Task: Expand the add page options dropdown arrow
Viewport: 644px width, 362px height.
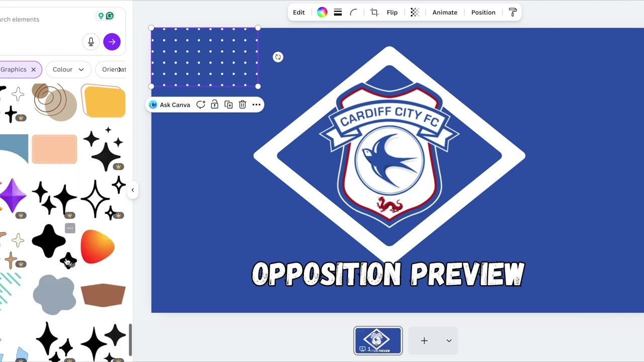Action: coord(449,341)
